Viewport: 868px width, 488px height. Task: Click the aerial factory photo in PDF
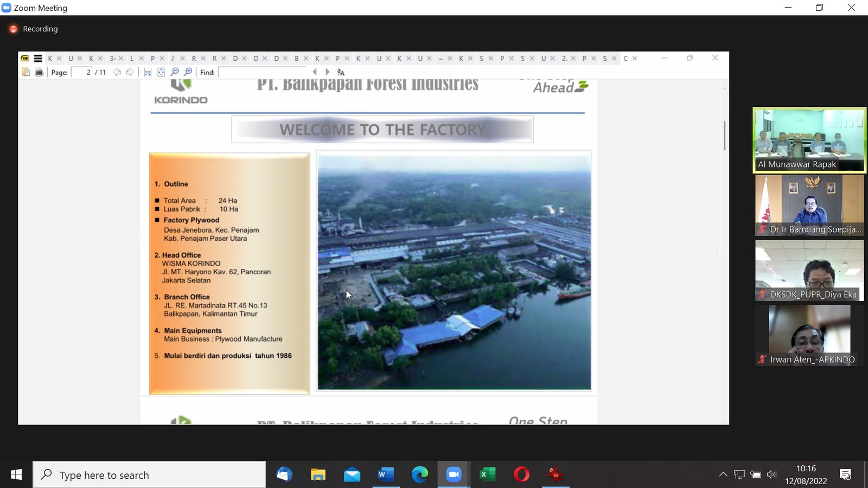point(454,271)
